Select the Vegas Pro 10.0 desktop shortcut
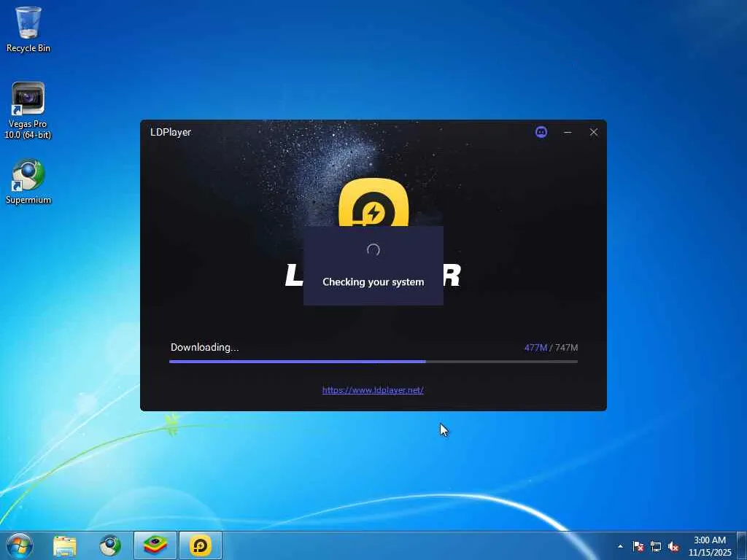Image resolution: width=747 pixels, height=560 pixels. coord(28,111)
